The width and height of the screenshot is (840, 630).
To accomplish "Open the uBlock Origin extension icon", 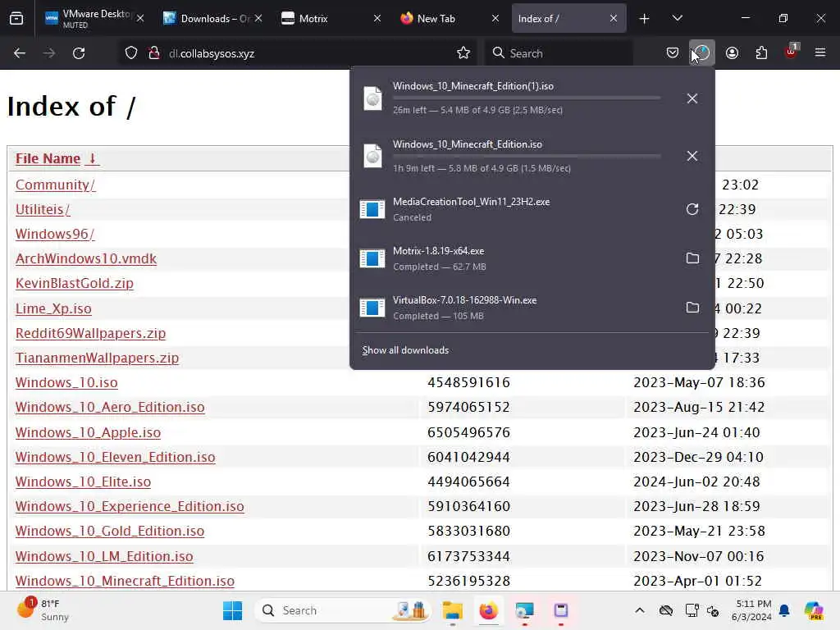I will [792, 52].
